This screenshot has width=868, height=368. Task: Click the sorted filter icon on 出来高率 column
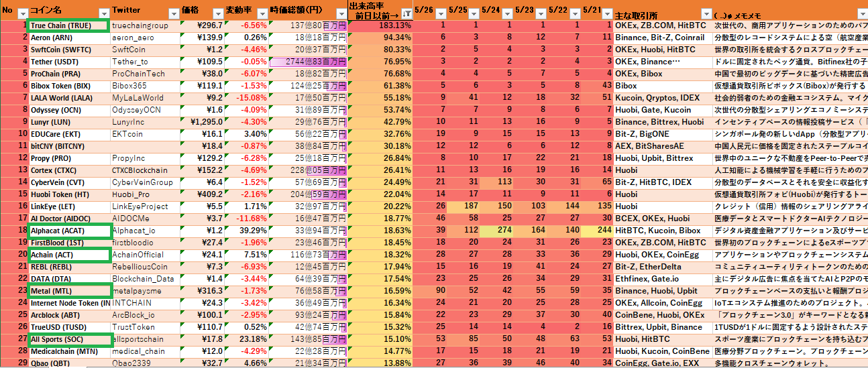click(x=406, y=14)
